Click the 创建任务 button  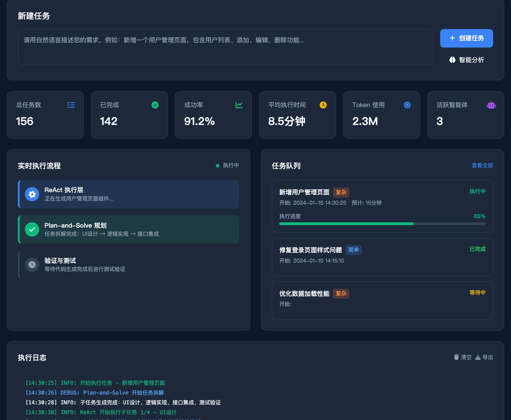tap(466, 38)
